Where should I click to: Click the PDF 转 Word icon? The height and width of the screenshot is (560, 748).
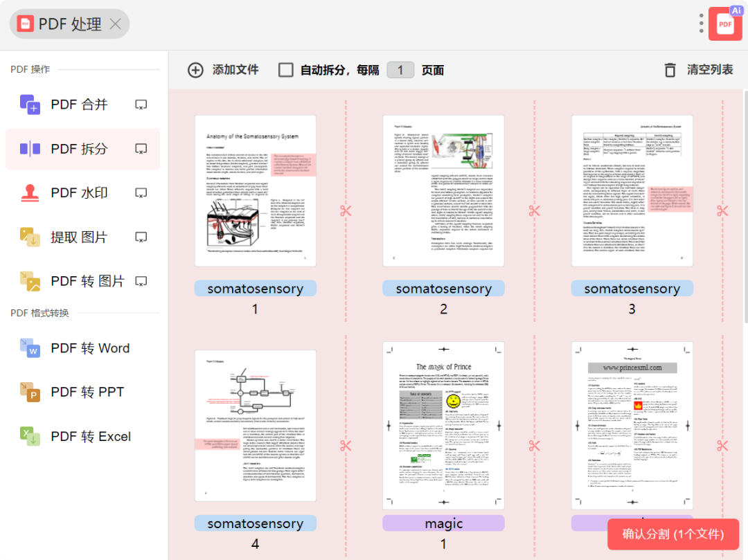point(30,348)
